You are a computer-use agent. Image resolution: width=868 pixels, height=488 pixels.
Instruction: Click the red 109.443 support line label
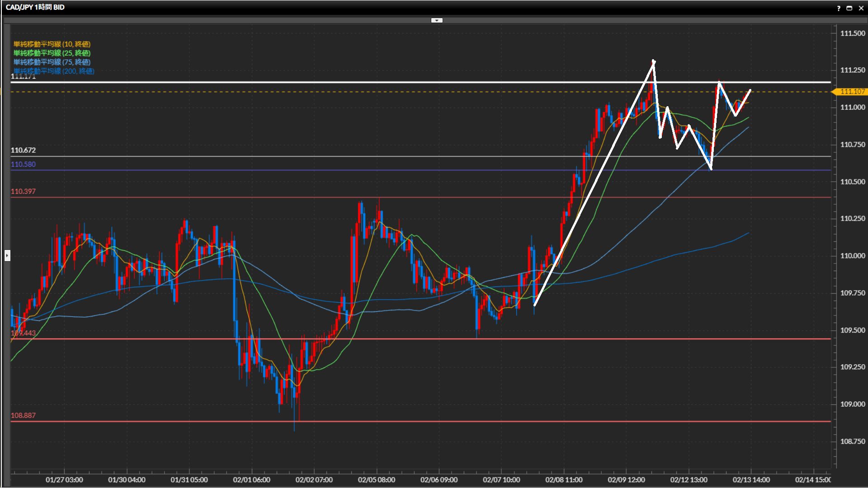[23, 333]
